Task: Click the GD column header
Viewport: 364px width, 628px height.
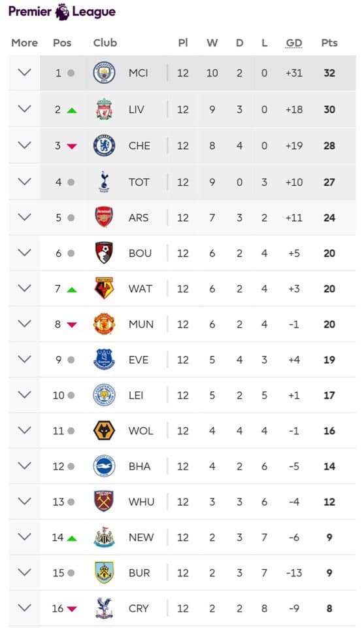Action: [x=293, y=43]
